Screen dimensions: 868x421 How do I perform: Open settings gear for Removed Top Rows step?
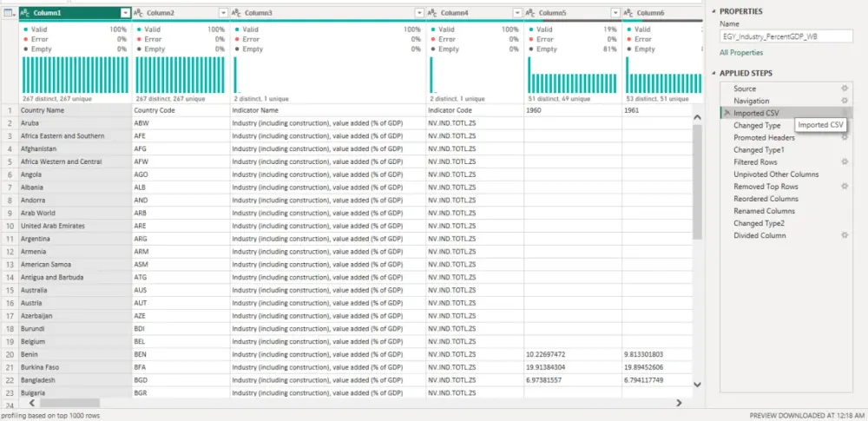coord(845,187)
